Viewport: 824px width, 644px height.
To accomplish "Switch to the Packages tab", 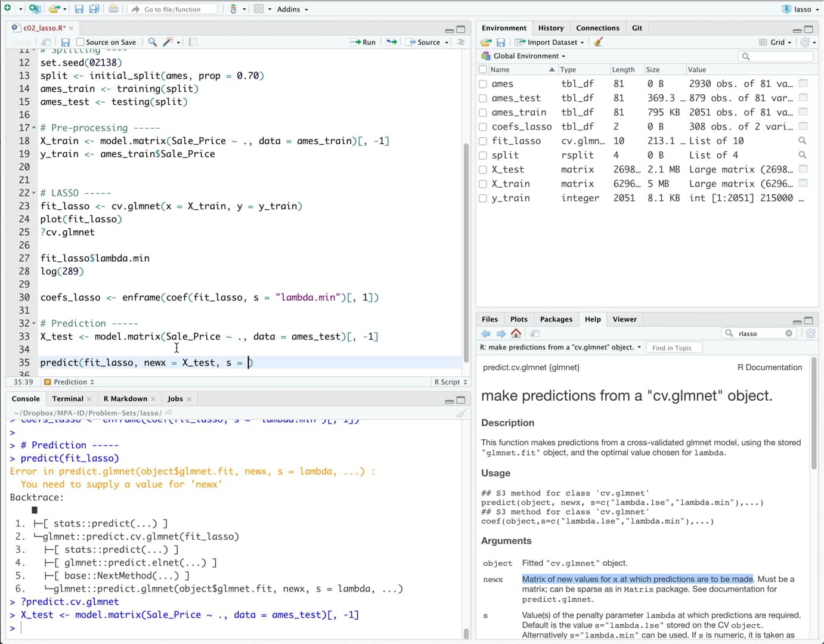I will click(x=556, y=319).
